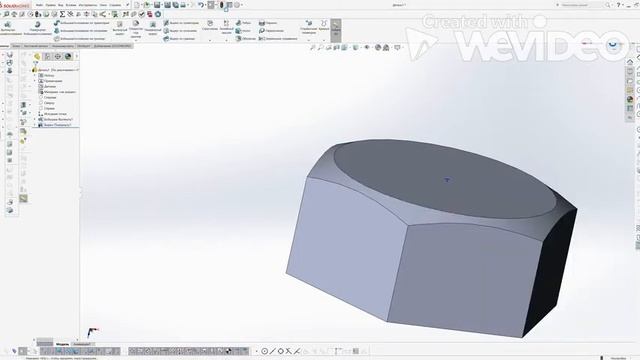Click the Sigma icon in second toolbar row
Screen dimensions: 640x360
[62, 14]
